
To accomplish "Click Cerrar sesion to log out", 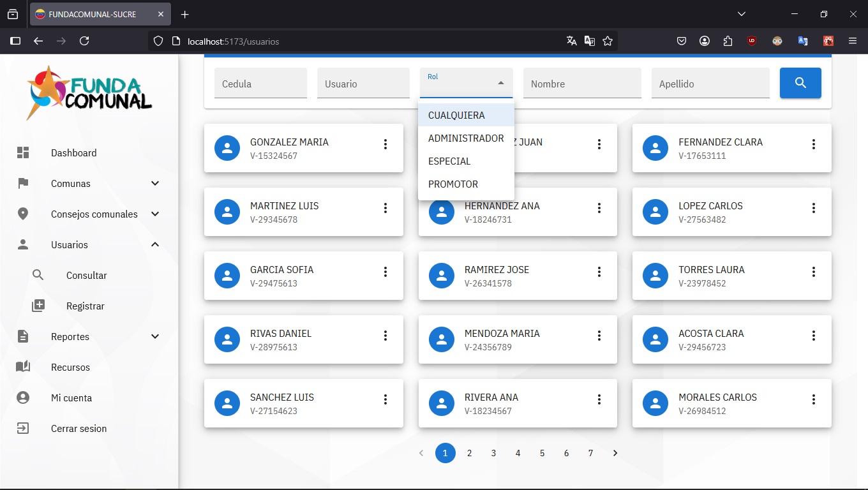I will click(x=79, y=429).
